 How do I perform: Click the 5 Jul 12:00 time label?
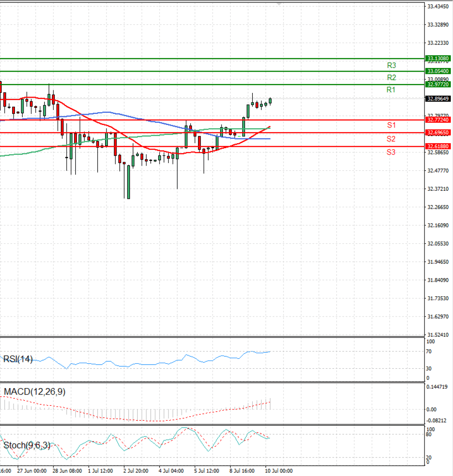coord(207,471)
